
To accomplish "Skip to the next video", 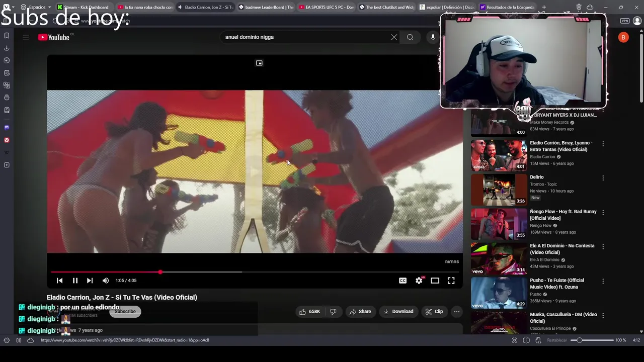I will 90,281.
